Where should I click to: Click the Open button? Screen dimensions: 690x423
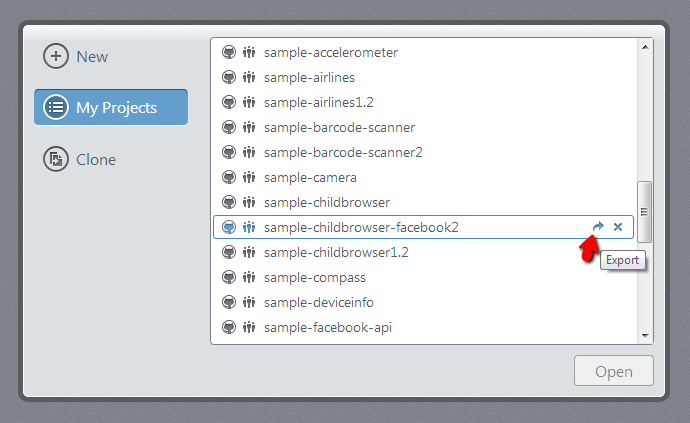[613, 371]
